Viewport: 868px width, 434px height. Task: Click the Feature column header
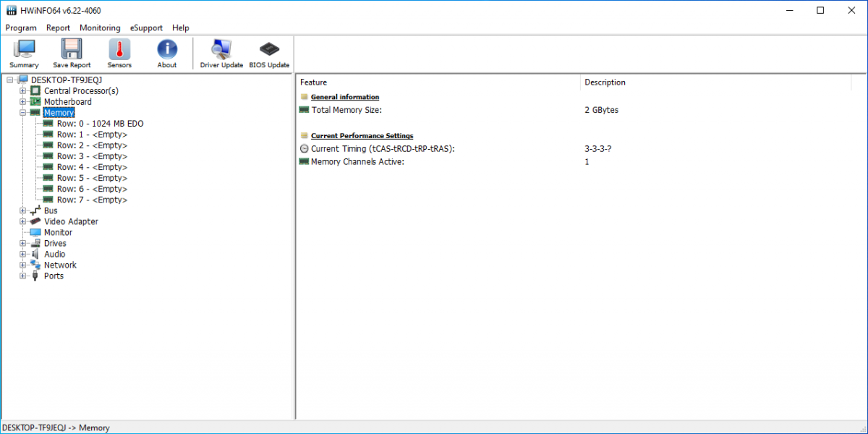[x=314, y=82]
